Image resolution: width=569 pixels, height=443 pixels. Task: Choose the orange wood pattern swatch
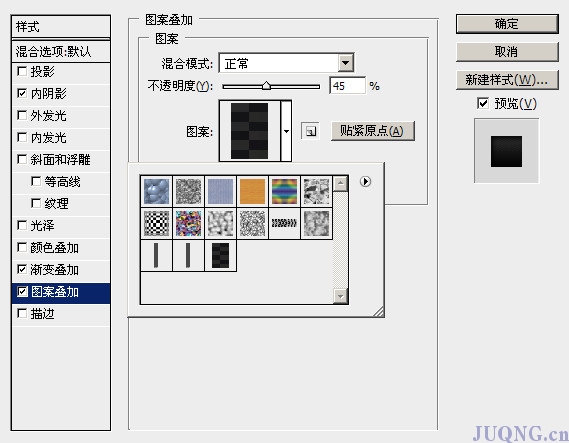[x=252, y=191]
